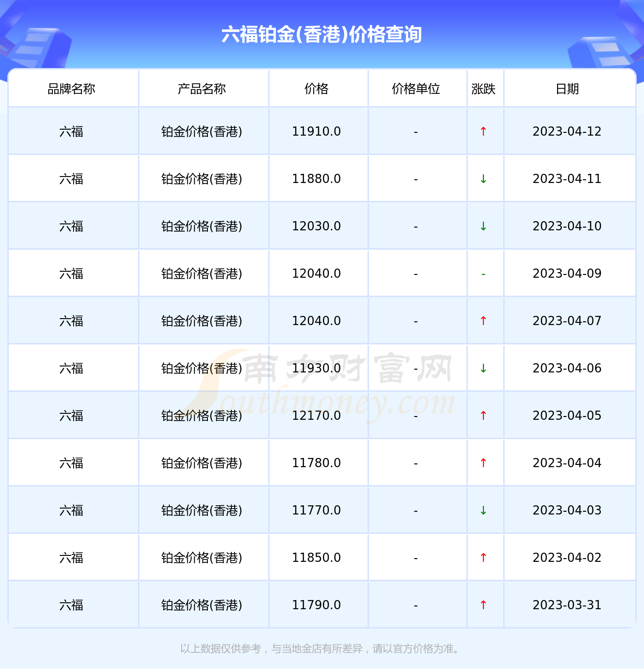This screenshot has height=669, width=644.
Task: Select the price 12030.0
Action: [316, 226]
